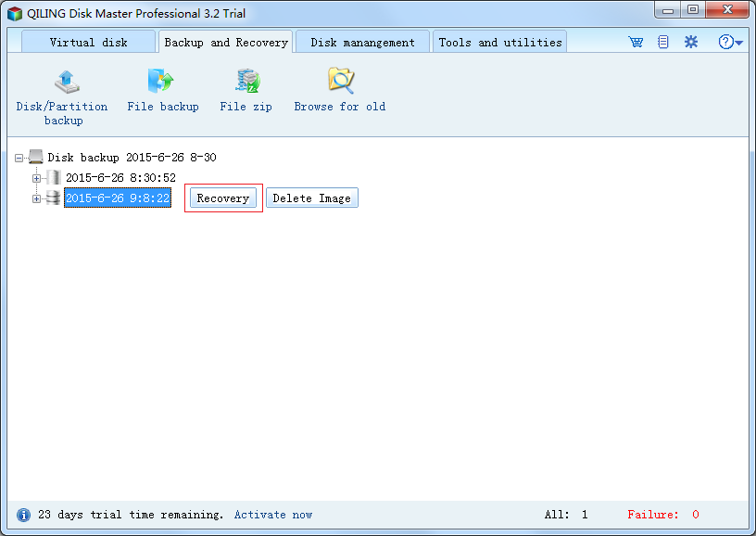Click the Failure: 0 status text
The width and height of the screenshot is (756, 536).
[663, 515]
